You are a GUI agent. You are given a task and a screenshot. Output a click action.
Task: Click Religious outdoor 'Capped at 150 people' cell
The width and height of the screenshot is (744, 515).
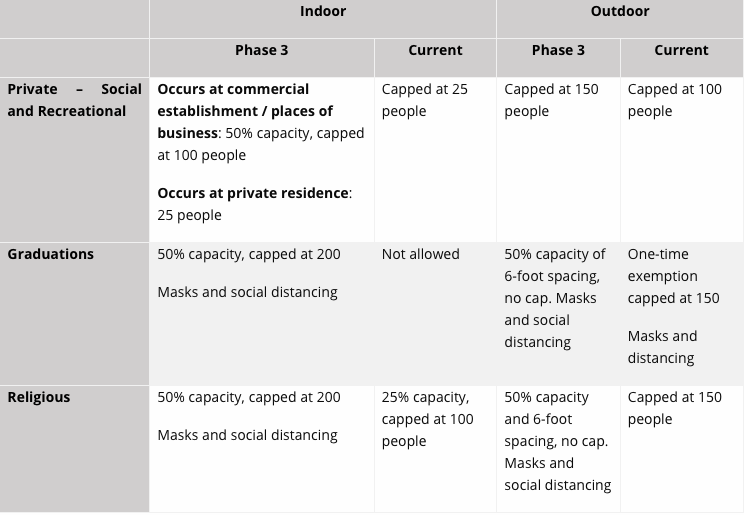[674, 408]
